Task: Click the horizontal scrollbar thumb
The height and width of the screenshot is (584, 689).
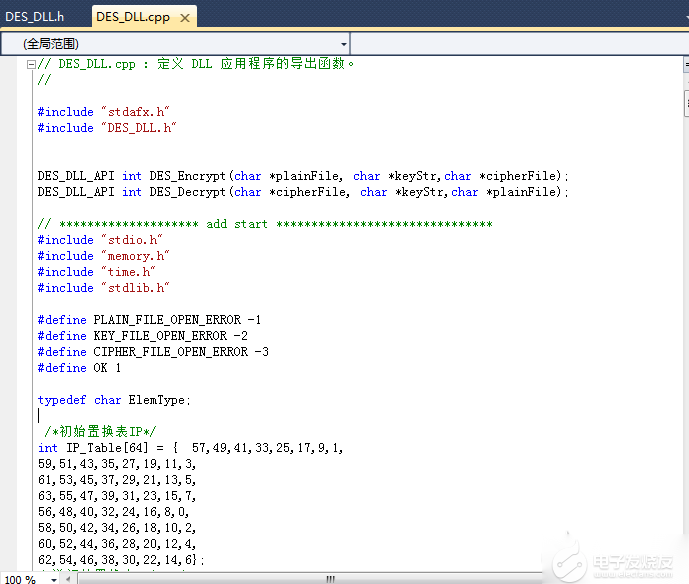Action: [x=330, y=578]
